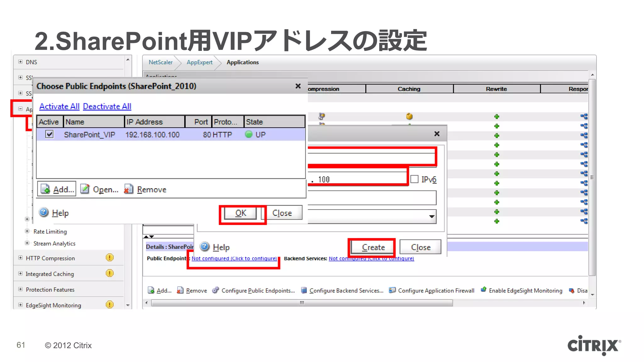Expand the Rate Limiting node

click(x=27, y=231)
